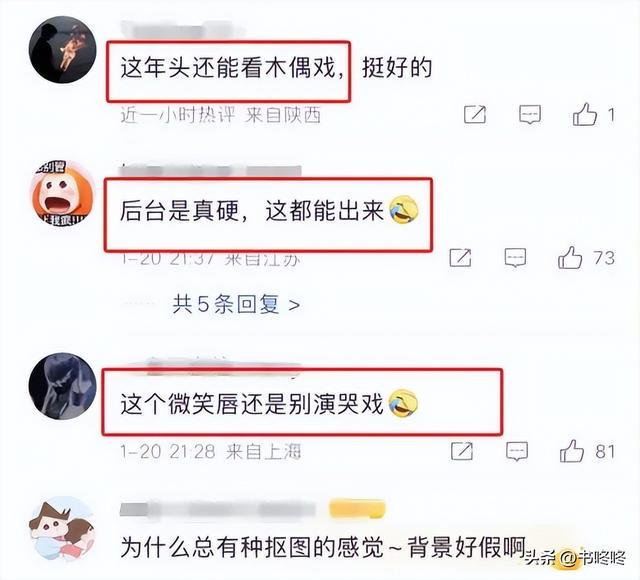Repost the 后台是真硬 comment

point(460,258)
